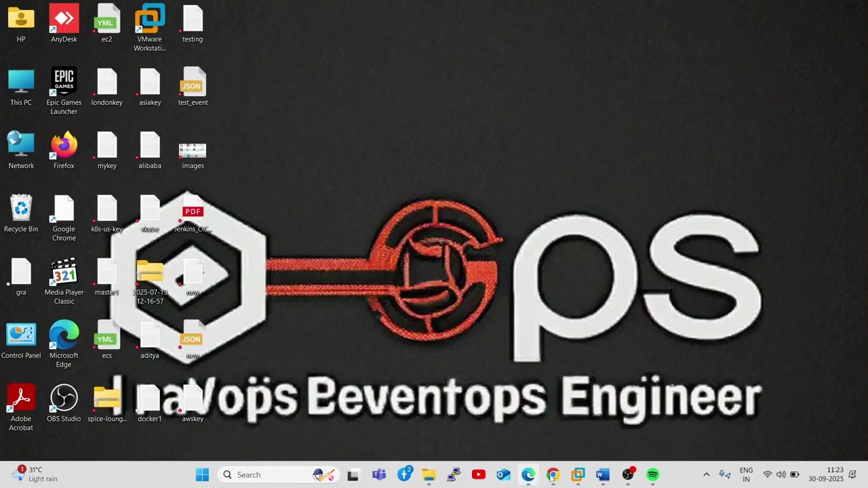Launch Google Chrome desktop shortcut
This screenshot has width=868, height=488.
tap(64, 218)
